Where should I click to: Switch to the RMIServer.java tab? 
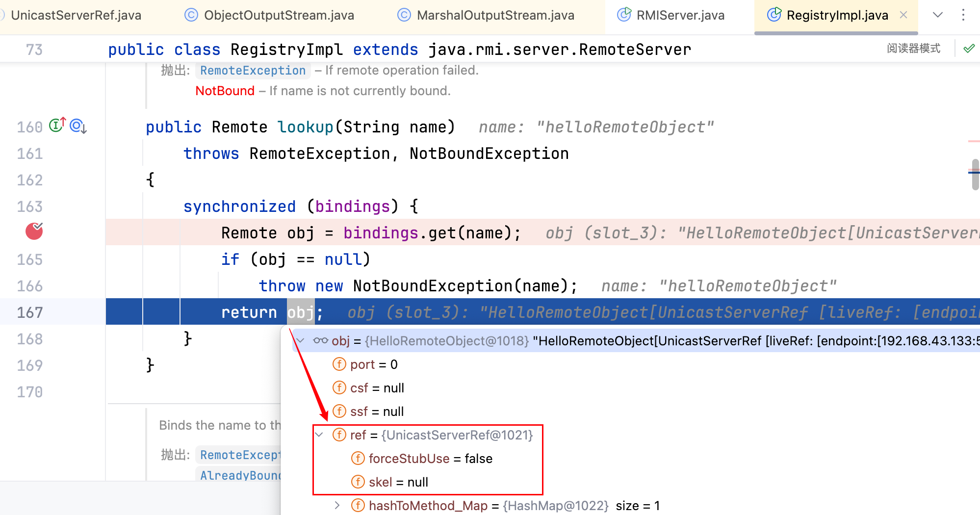click(x=679, y=15)
